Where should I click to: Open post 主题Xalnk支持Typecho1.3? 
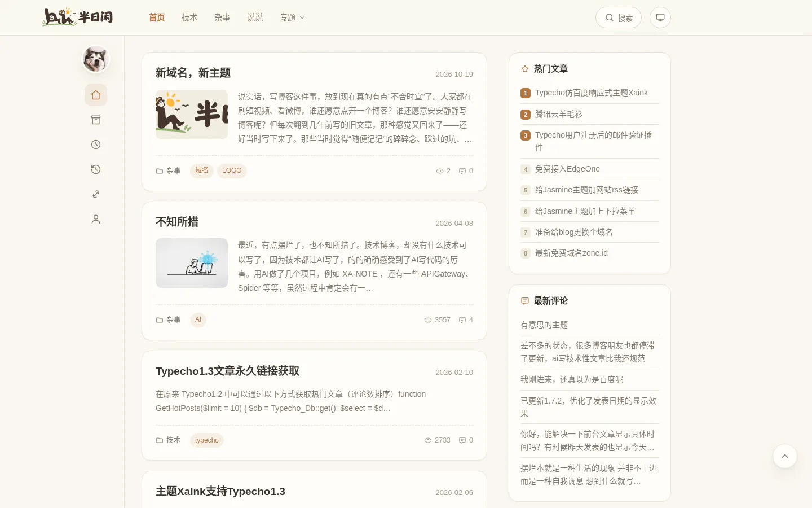pyautogui.click(x=220, y=492)
